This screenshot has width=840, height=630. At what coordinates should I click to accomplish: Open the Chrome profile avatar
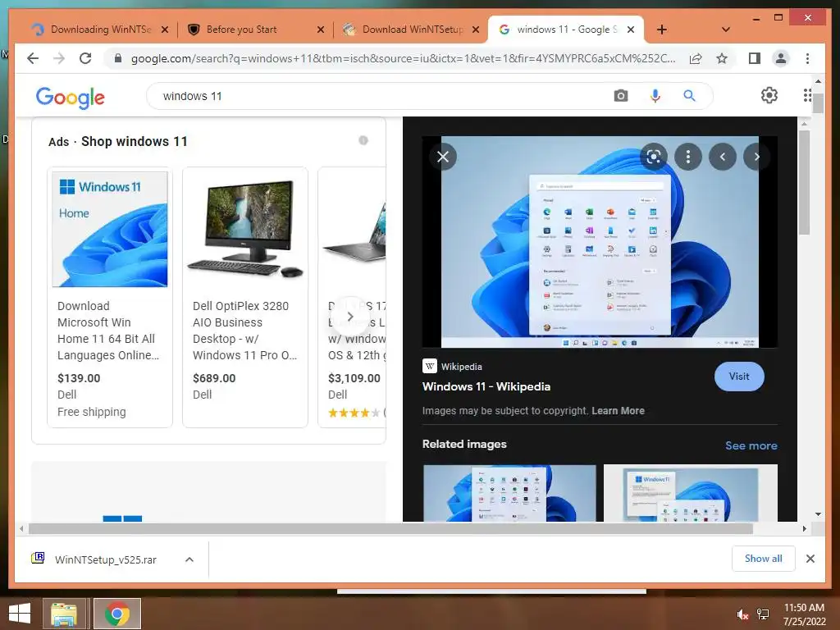click(781, 58)
